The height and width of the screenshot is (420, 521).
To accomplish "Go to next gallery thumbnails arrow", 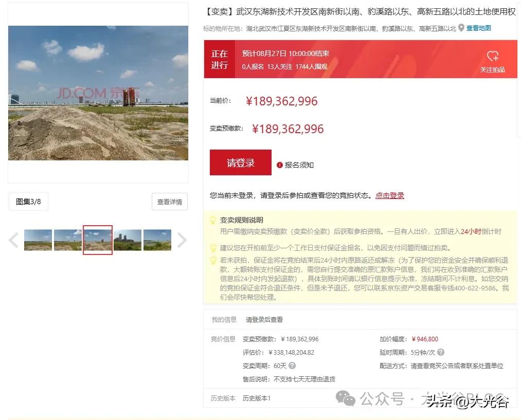I will coord(182,241).
